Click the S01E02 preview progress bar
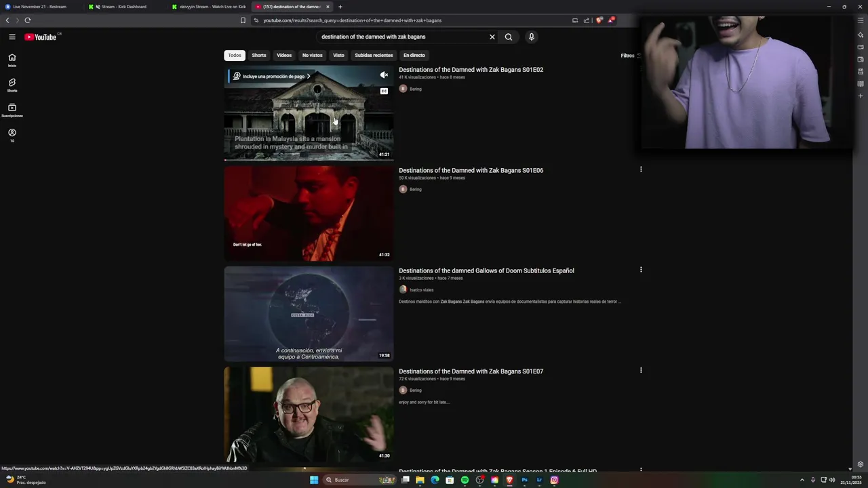 [309, 160]
